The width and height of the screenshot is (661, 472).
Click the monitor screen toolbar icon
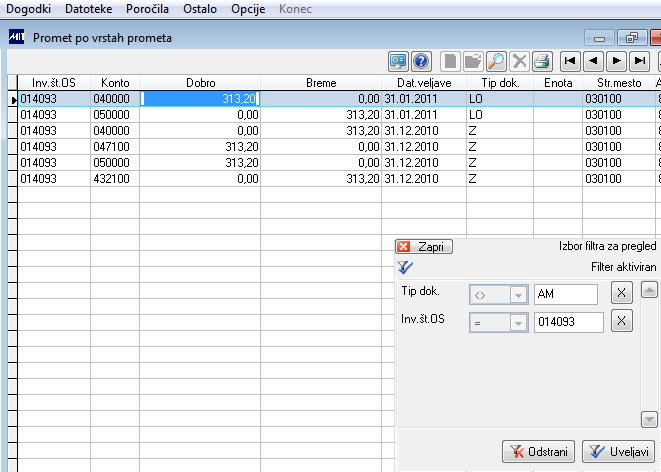tap(398, 62)
